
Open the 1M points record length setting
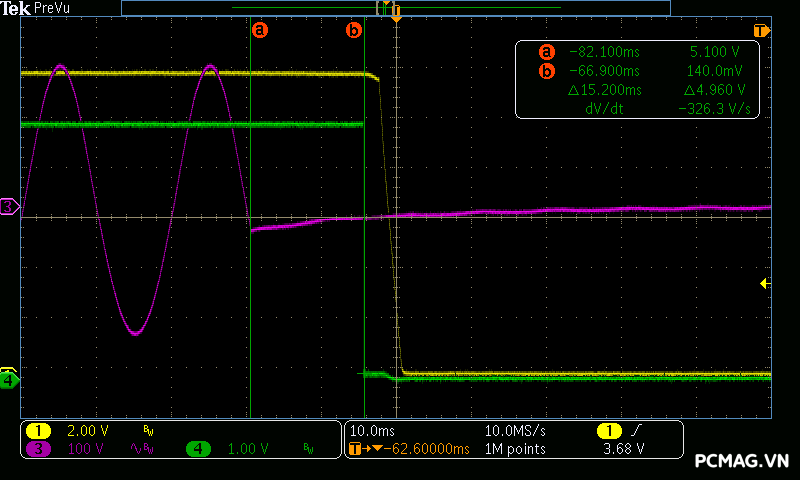[515, 449]
